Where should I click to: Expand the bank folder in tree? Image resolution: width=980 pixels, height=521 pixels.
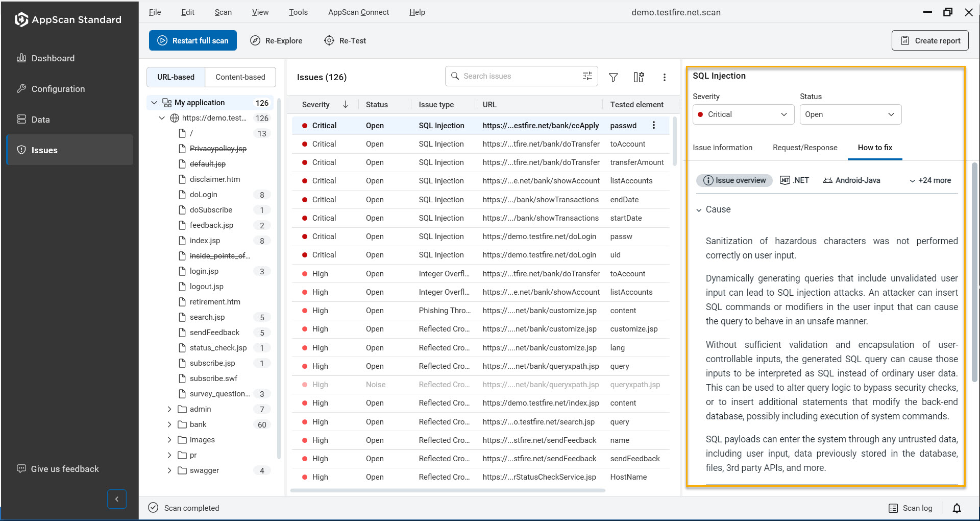(x=169, y=424)
